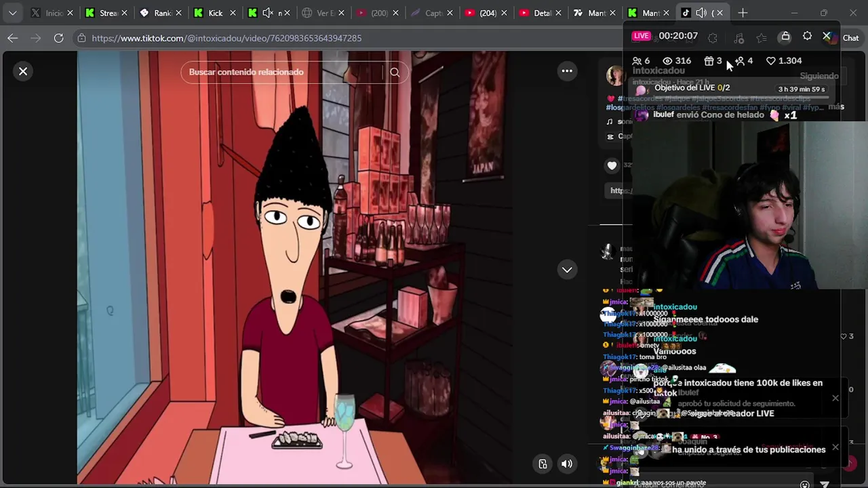Close the TikTok video viewer with the X

coord(23,71)
